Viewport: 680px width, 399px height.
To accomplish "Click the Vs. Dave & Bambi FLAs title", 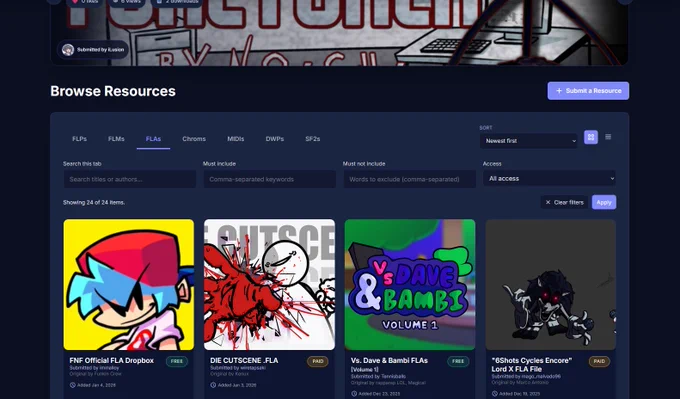I will tap(389, 360).
